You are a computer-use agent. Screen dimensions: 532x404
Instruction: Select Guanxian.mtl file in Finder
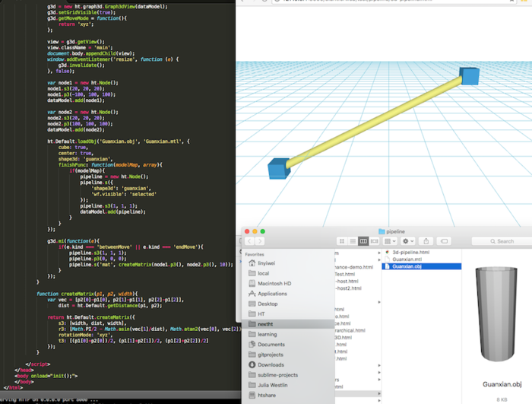[x=407, y=259]
